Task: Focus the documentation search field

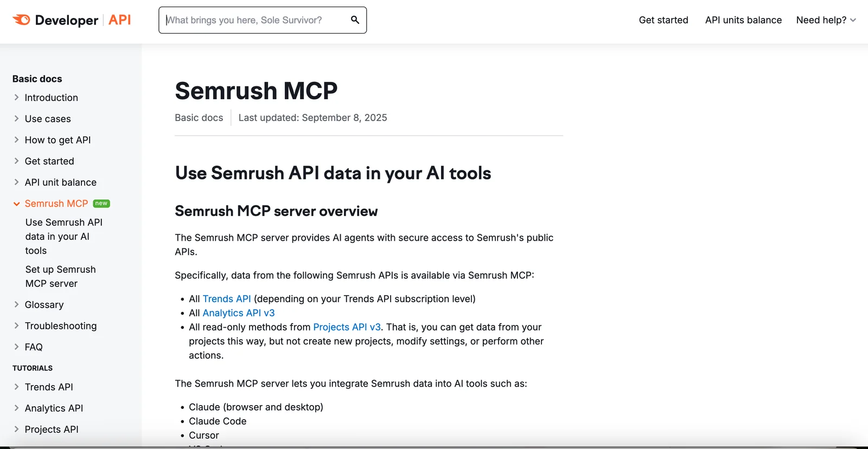Action: 255,20
